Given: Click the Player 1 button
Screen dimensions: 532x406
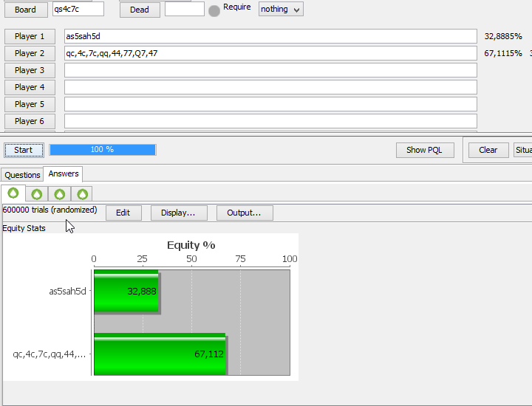Looking at the screenshot, I should click(x=30, y=36).
